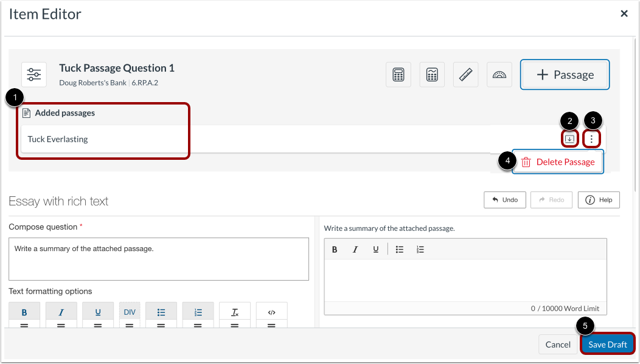Enable the protractor tool

pos(499,75)
